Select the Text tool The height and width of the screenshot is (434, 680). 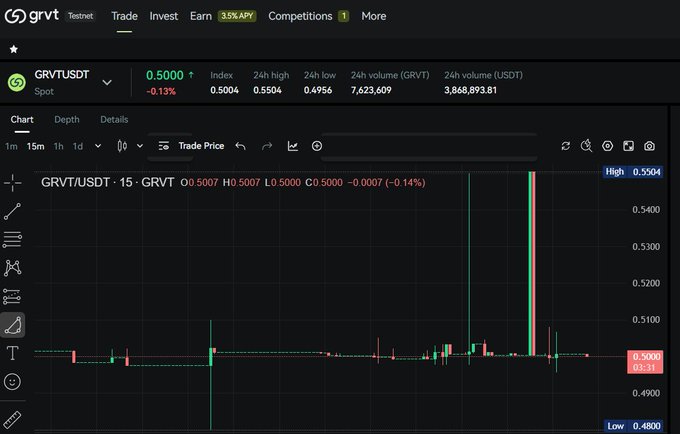coord(13,353)
